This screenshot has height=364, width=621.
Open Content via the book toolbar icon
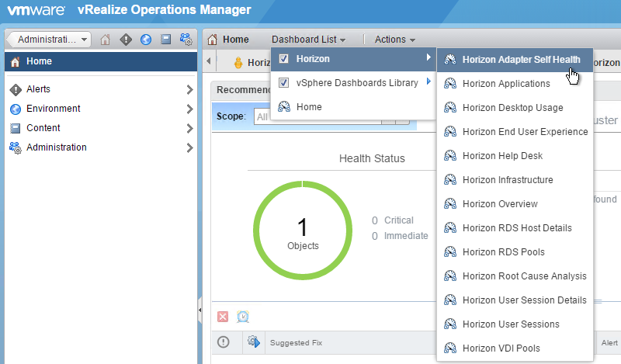pos(165,40)
